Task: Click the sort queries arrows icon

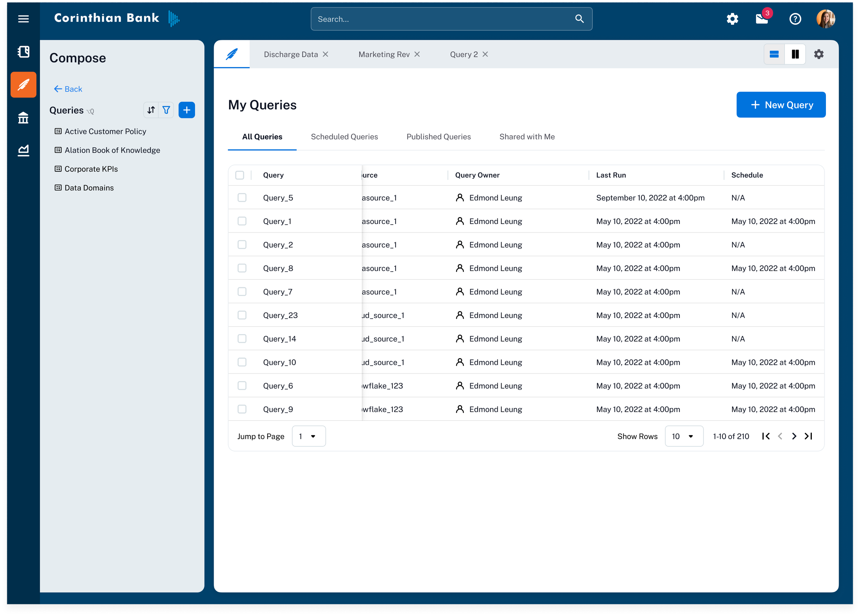Action: [151, 110]
